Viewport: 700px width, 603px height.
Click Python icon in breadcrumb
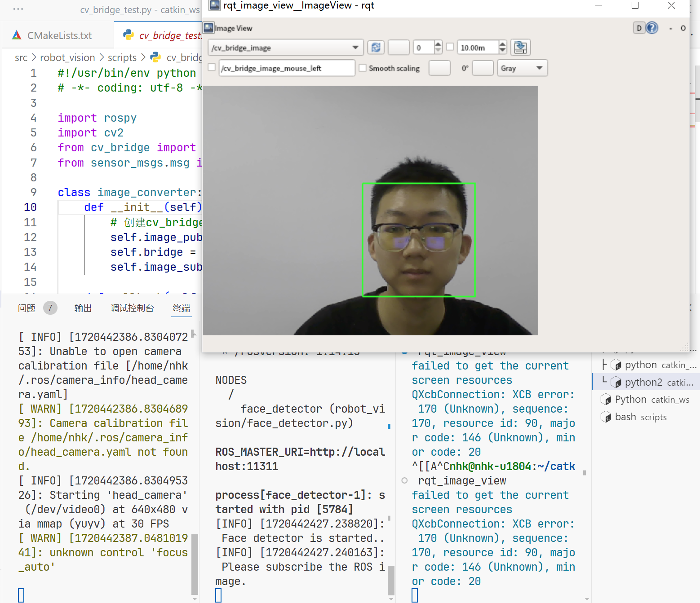click(x=156, y=57)
